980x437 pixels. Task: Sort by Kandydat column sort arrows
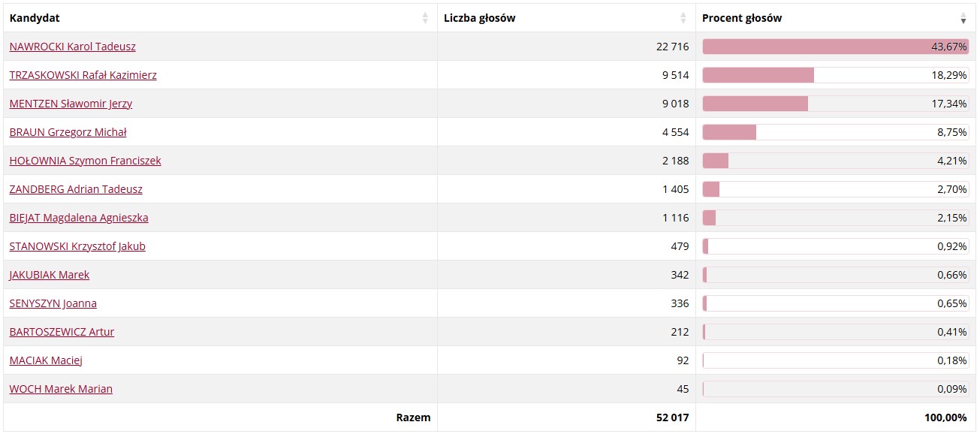[425, 18]
